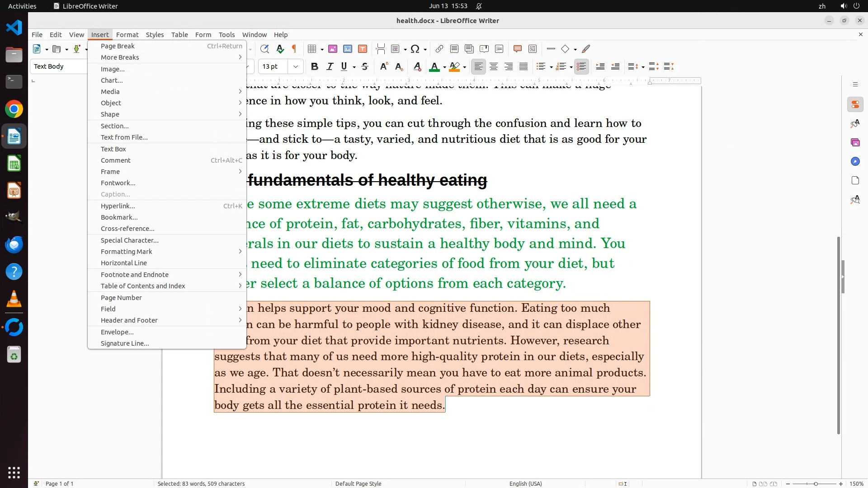Choose Horizontal Line menu entry

[123, 263]
